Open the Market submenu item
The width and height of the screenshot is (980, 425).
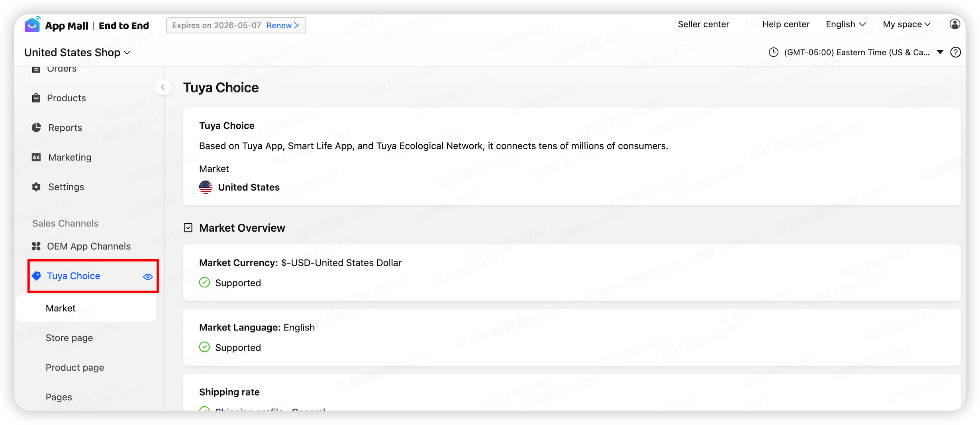[x=86, y=308]
